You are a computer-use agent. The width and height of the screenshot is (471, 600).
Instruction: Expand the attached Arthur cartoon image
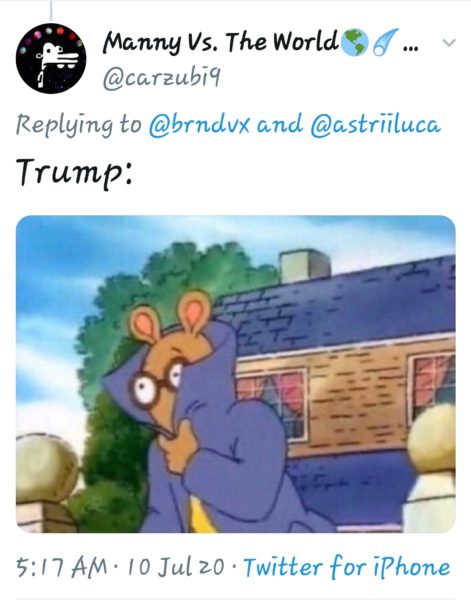tap(236, 374)
